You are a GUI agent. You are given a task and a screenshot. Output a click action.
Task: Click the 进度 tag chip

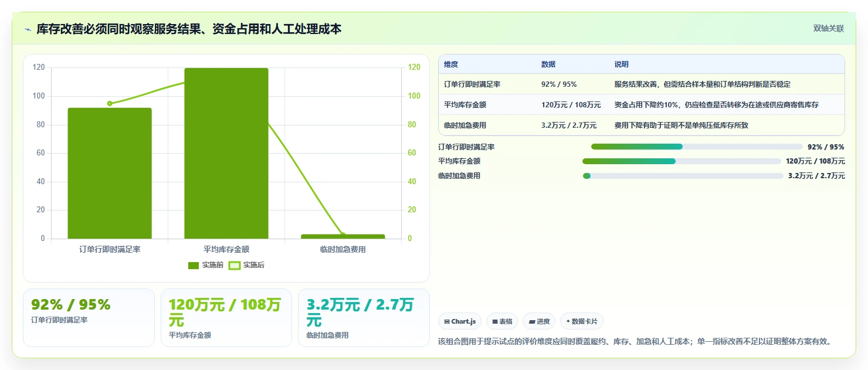click(x=539, y=321)
